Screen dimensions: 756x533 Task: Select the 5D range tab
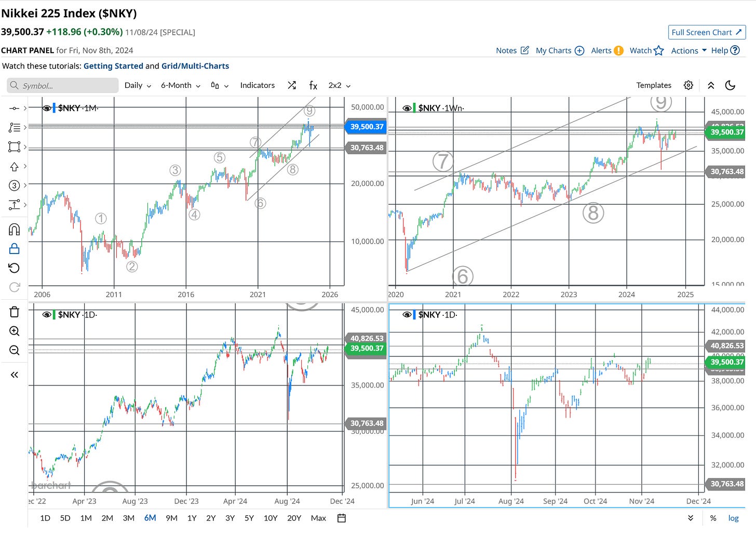[x=65, y=518]
